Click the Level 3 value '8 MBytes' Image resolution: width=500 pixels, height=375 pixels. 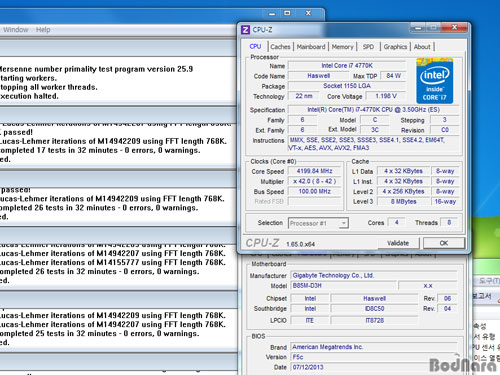[x=403, y=202]
